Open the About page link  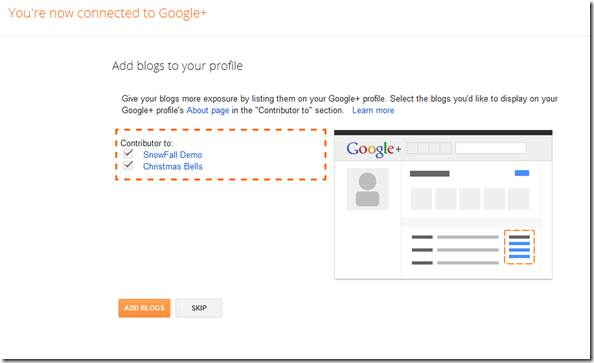(x=208, y=110)
